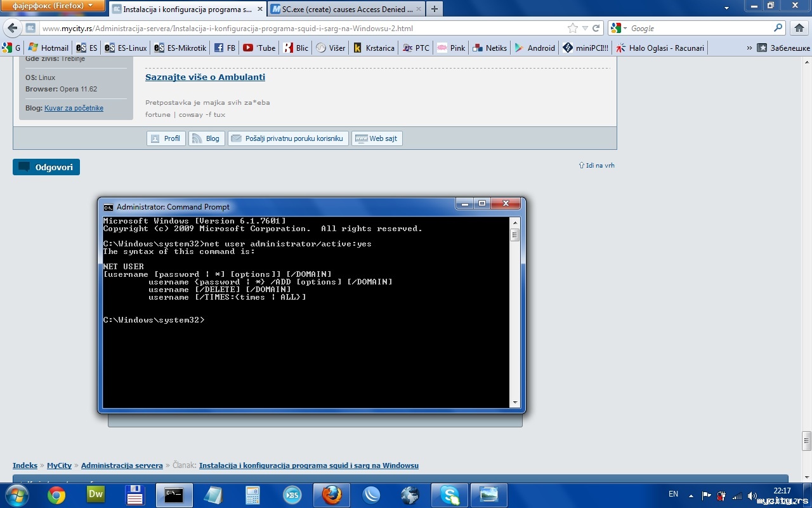The image size is (812, 508).
Task: Go to MyCity in the breadcrumb
Action: (59, 465)
